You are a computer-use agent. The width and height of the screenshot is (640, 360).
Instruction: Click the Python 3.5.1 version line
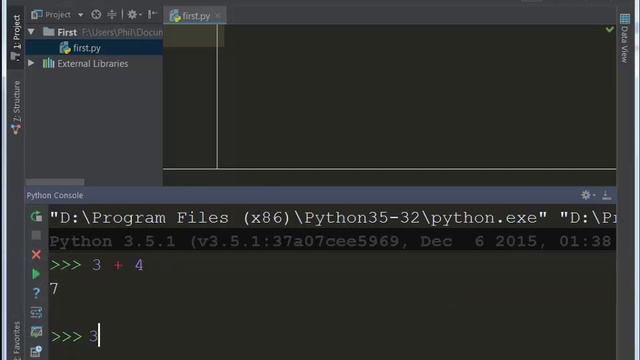pyautogui.click(x=332, y=241)
